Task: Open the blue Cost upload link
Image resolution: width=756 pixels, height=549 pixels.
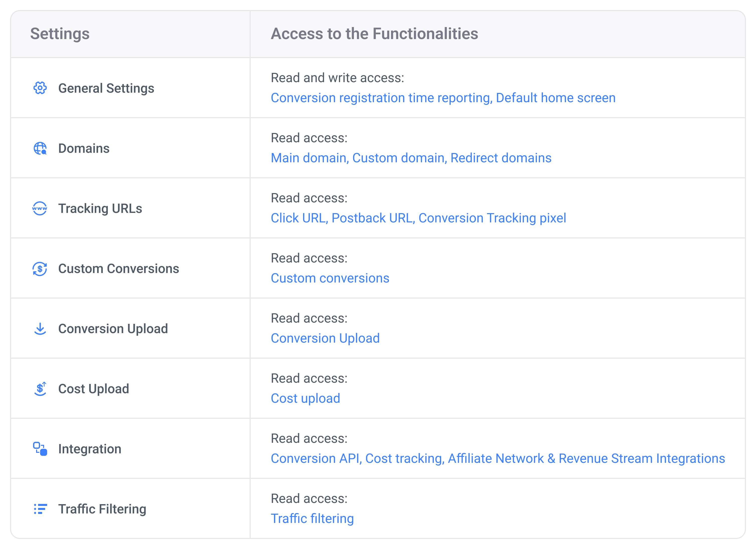Action: 305,398
